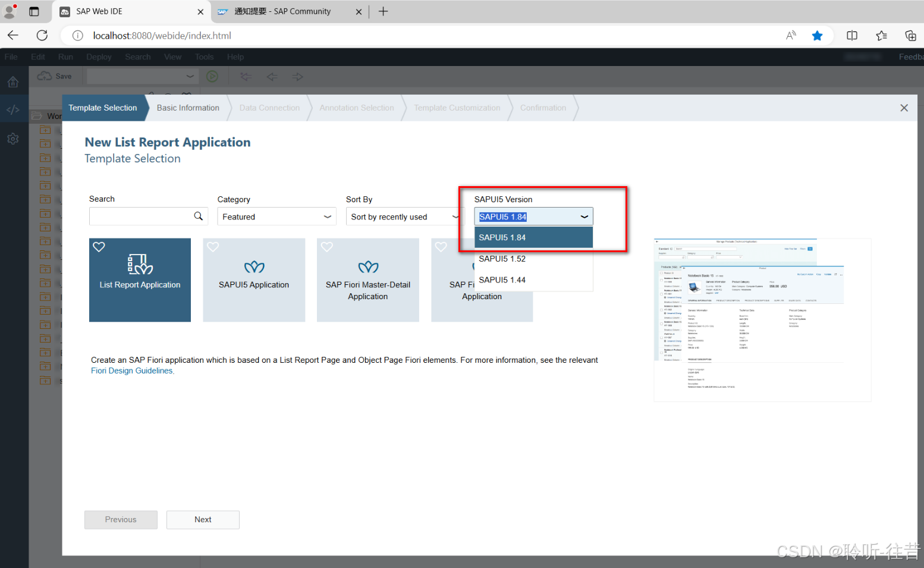The image size is (924, 568).
Task: Click the tab actions menu icon
Action: 34,11
